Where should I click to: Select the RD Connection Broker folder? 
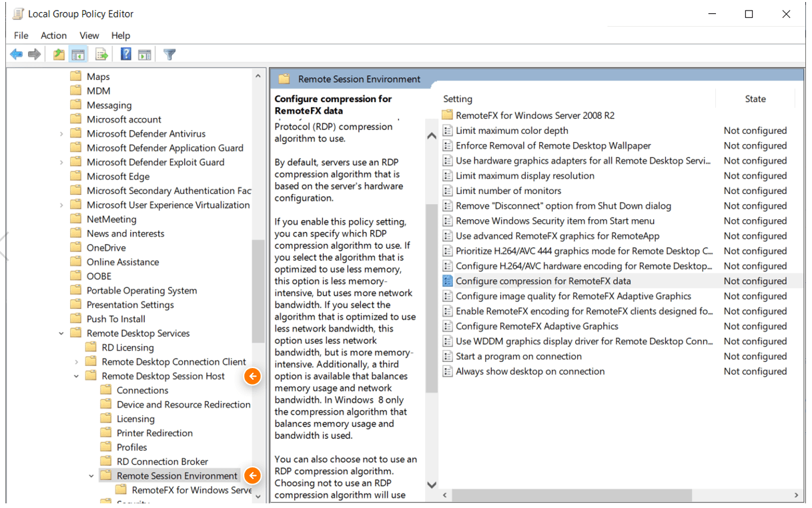click(162, 461)
